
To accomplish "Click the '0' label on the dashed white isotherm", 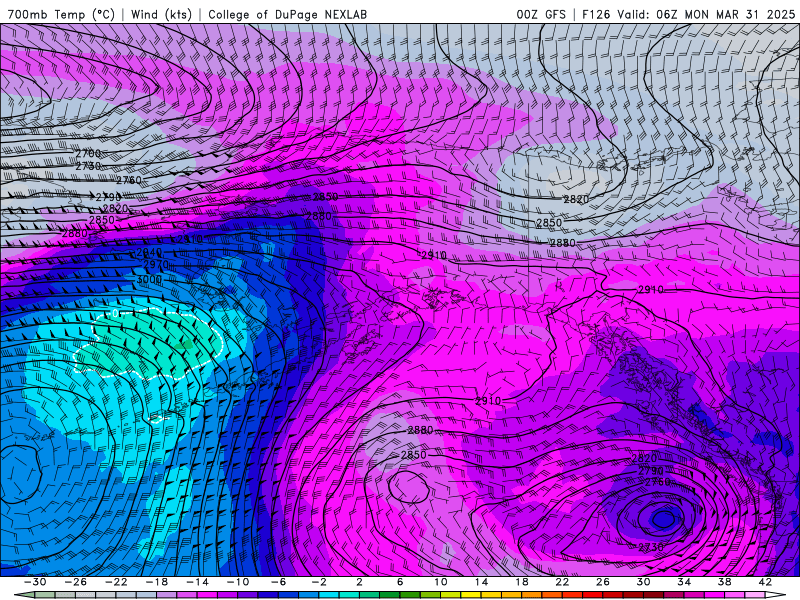I will click(115, 313).
